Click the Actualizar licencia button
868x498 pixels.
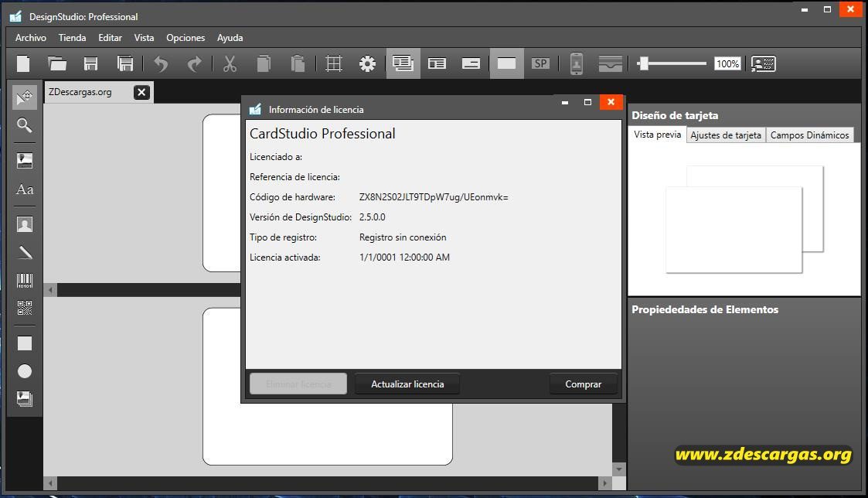point(407,384)
